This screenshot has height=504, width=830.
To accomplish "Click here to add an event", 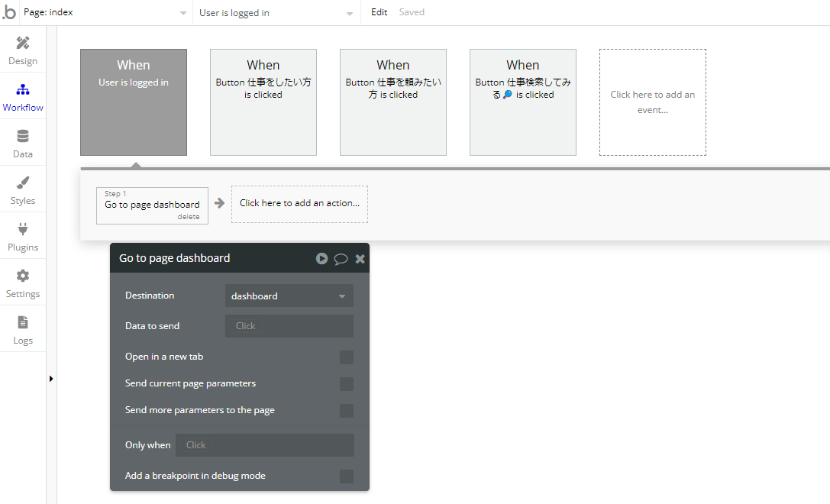I will 652,102.
